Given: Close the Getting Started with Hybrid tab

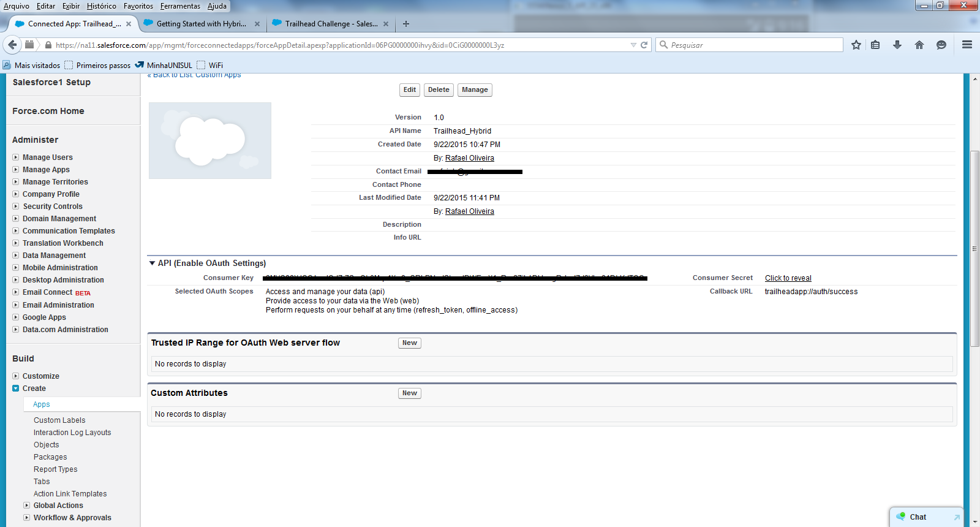Looking at the screenshot, I should pyautogui.click(x=257, y=24).
